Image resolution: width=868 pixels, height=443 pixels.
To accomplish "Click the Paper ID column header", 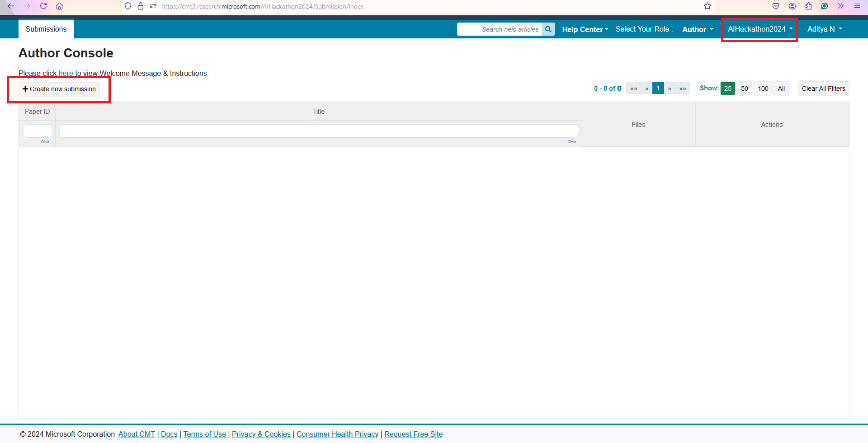I will tap(37, 112).
